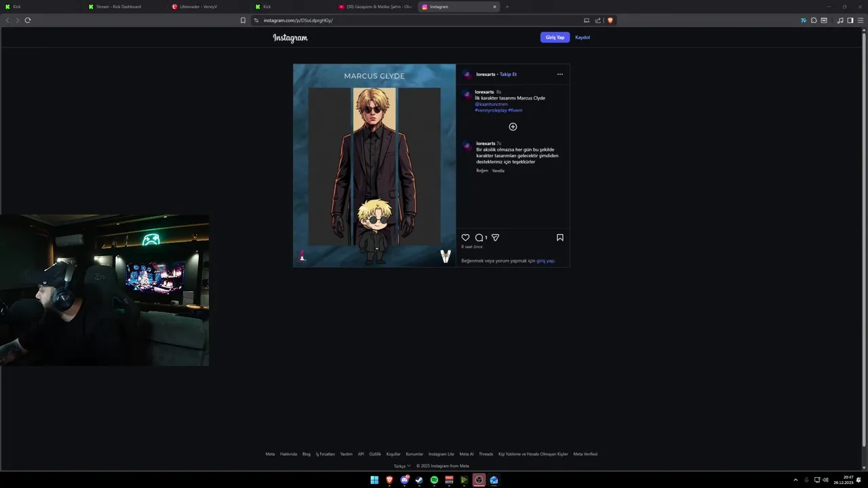Like the post with the heart icon
Image resolution: width=868 pixels, height=488 pixels.
[465, 237]
